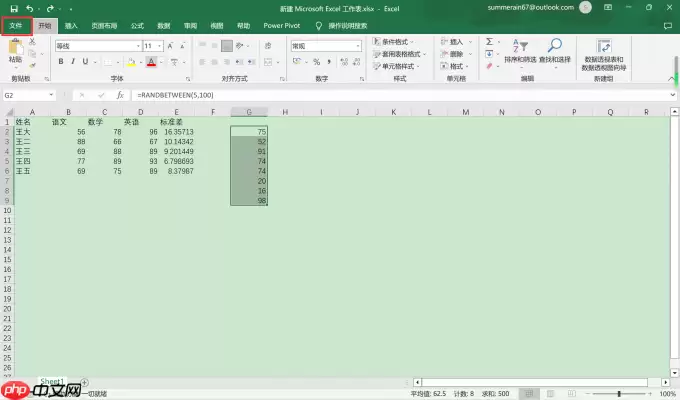Click the merge and center icon
The height and width of the screenshot is (400, 680).
click(x=268, y=62)
